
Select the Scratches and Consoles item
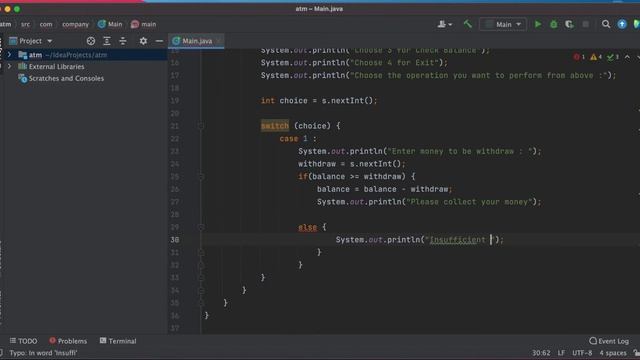pyautogui.click(x=66, y=78)
